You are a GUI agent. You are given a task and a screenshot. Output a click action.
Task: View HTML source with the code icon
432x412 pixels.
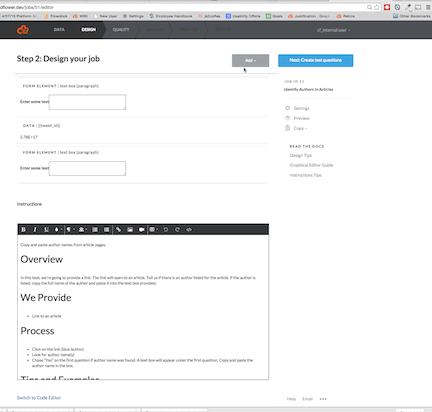pyautogui.click(x=189, y=229)
